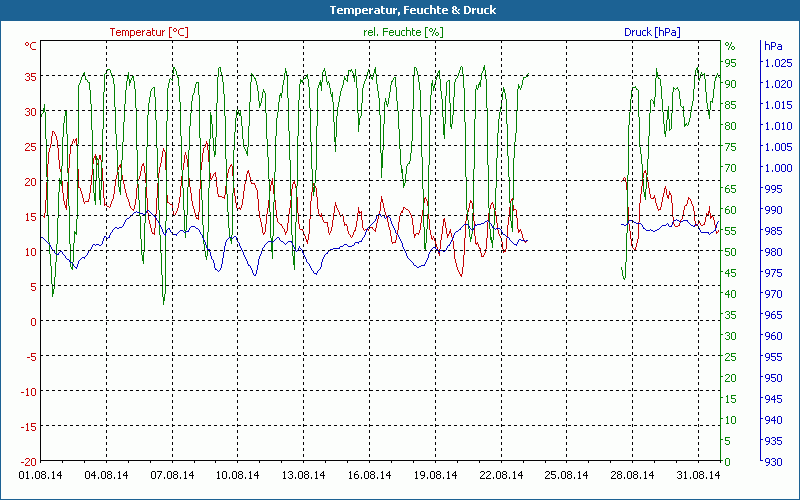Click the date label 07.08.14
800x500 pixels.
click(x=172, y=475)
